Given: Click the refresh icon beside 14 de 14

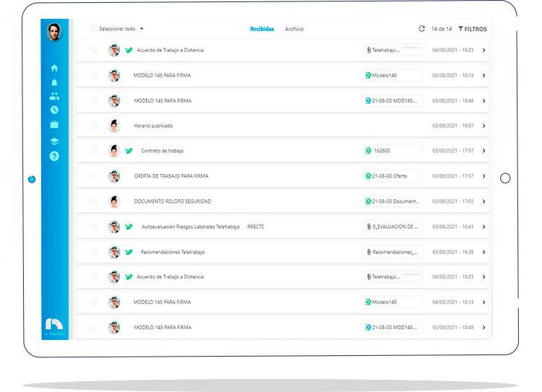Looking at the screenshot, I should 422,29.
